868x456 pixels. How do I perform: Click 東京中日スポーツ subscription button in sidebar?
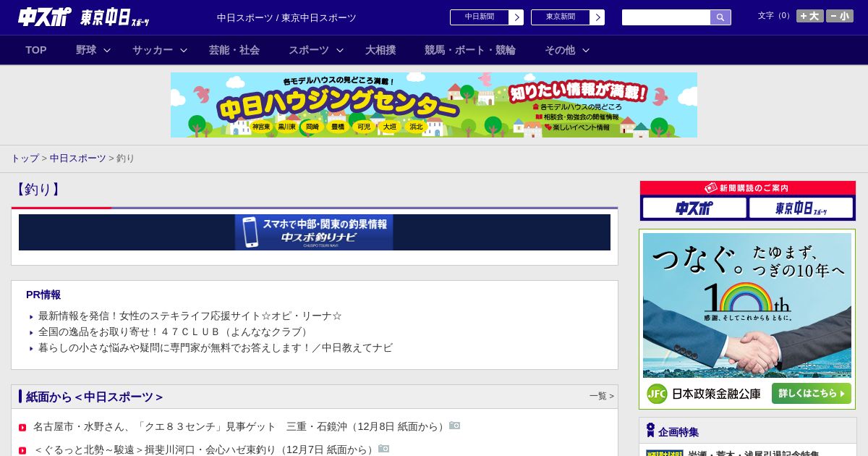[801, 208]
